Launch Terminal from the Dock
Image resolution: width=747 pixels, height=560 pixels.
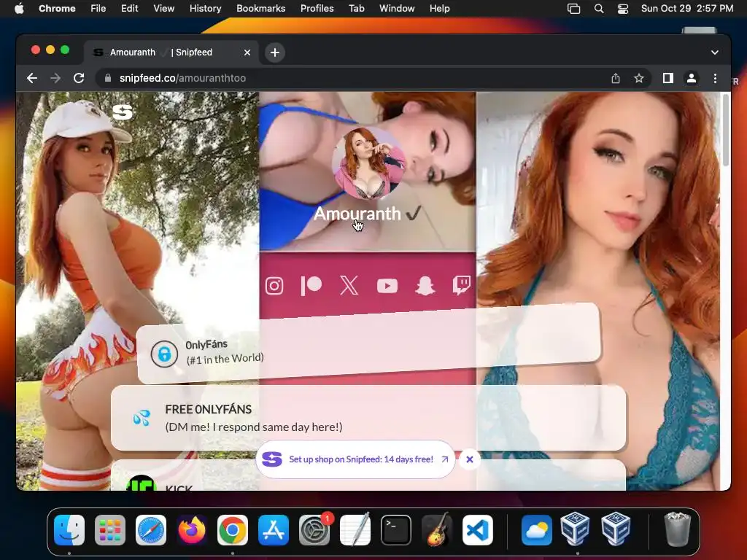coord(396,530)
